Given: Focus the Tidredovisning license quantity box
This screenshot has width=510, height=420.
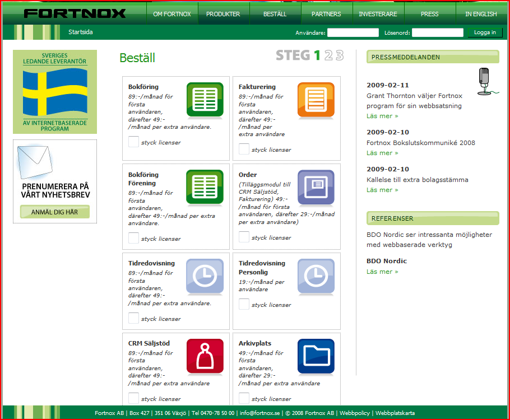Looking at the screenshot, I should 133,318.
